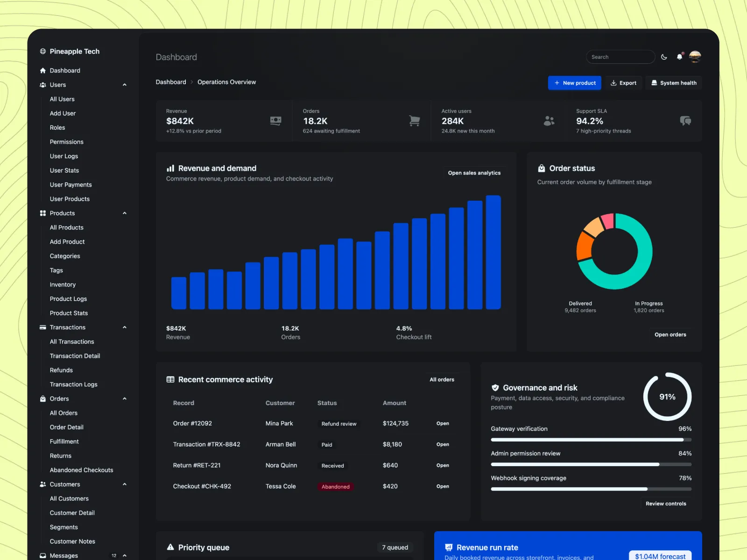Screen dimensions: 747x560
Task: Click customer name Nora Quinn
Action: pyautogui.click(x=281, y=466)
